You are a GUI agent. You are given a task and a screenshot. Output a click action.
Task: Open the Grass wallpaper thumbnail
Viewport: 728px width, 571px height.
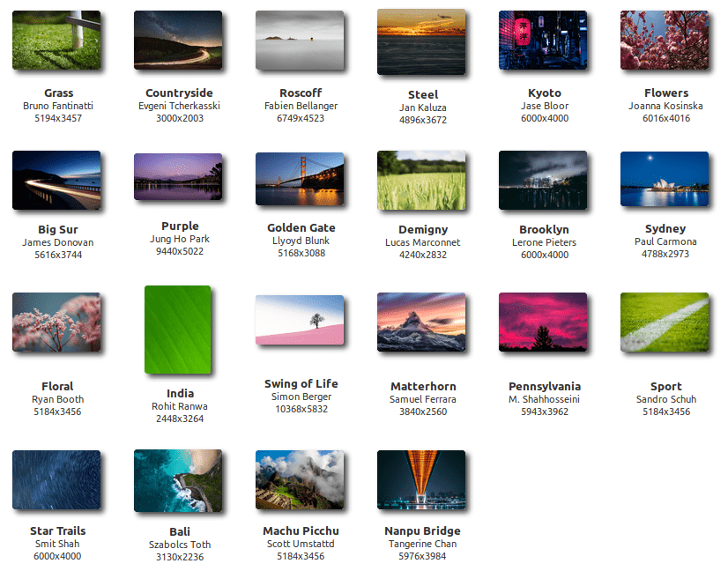click(57, 40)
